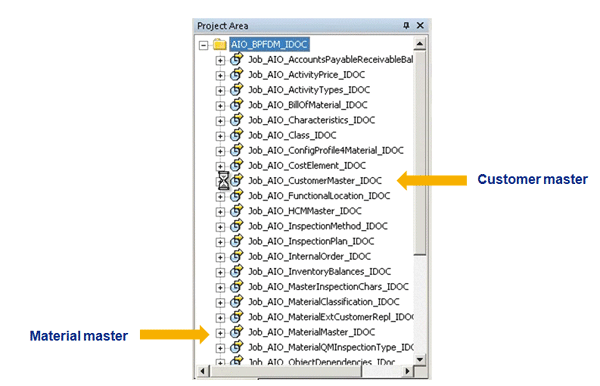Expand the Job_AIO_MaterialMaster_IDOC node
Image resolution: width=600 pixels, height=386 pixels.
click(220, 333)
